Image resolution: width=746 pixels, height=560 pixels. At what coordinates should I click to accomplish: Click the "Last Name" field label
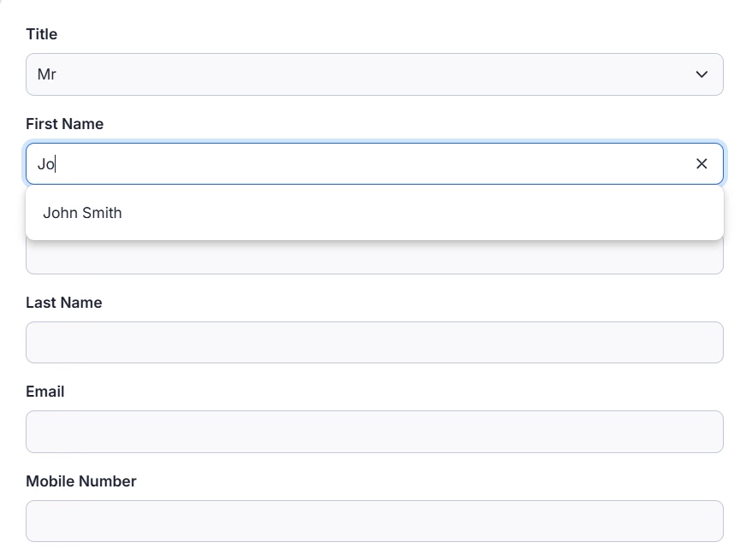pos(63,303)
